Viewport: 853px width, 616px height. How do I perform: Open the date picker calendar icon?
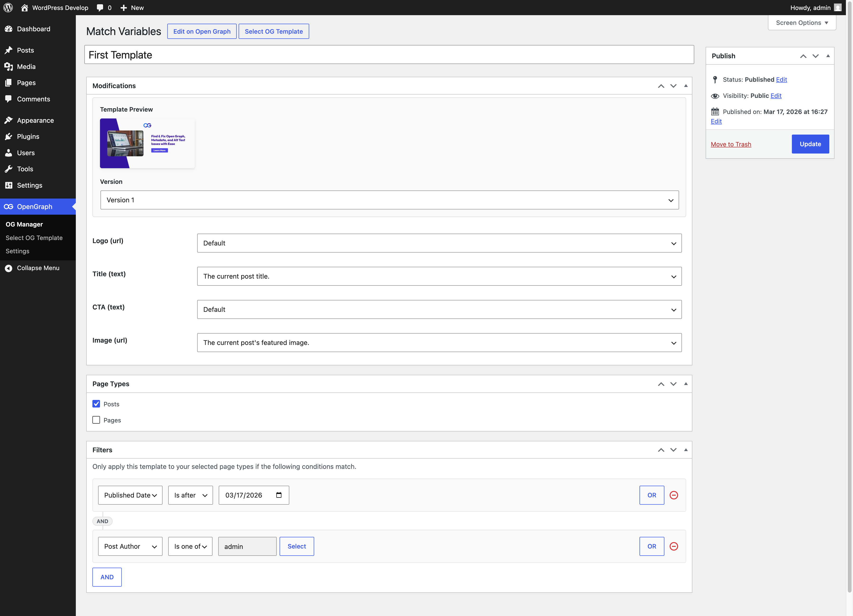[279, 495]
